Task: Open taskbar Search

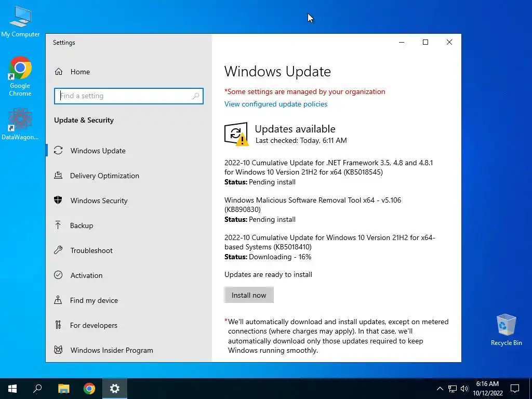Action: coord(37,389)
